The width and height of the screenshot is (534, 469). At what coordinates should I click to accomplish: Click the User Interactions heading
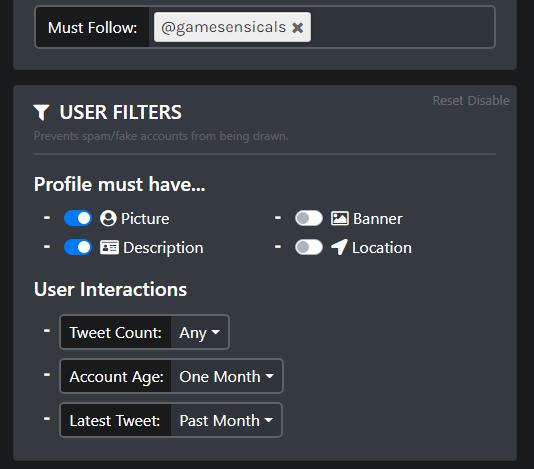click(110, 290)
